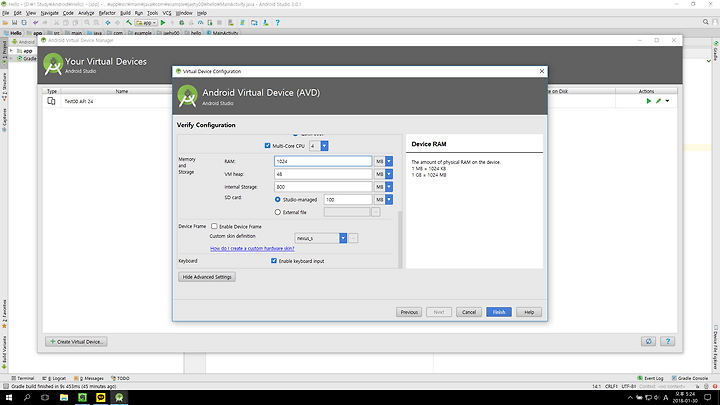Open SDK Manager toolbar icon

click(265, 22)
